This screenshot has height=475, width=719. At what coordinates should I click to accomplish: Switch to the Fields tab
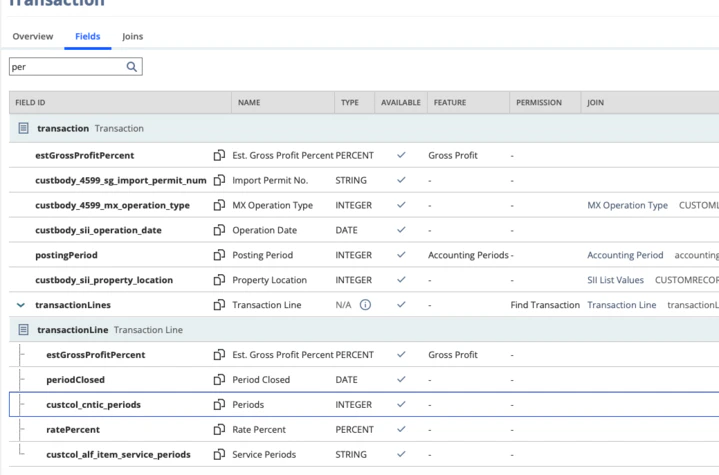(88, 36)
